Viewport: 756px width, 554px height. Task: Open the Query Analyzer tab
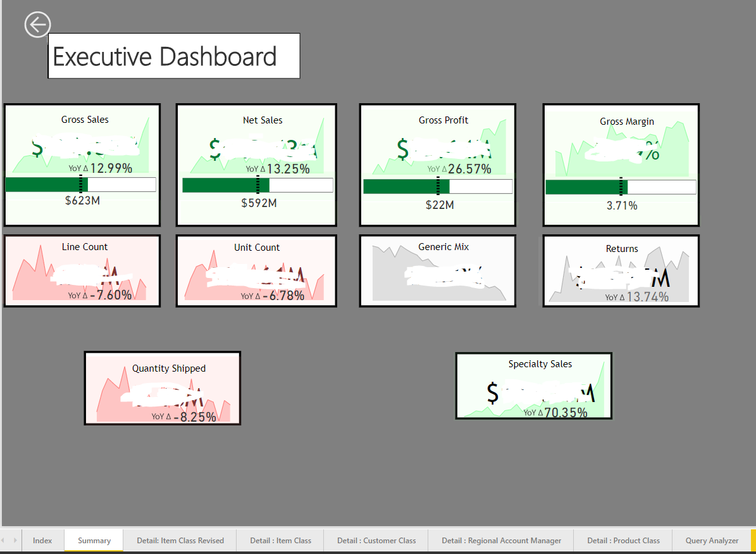pos(712,540)
